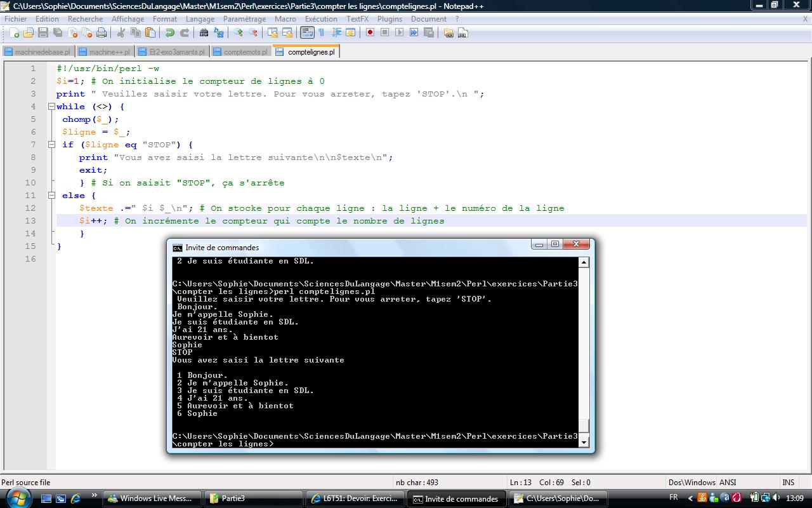Viewport: 812px width, 508px height.
Task: Collapse the else block fold marker
Action: point(52,196)
